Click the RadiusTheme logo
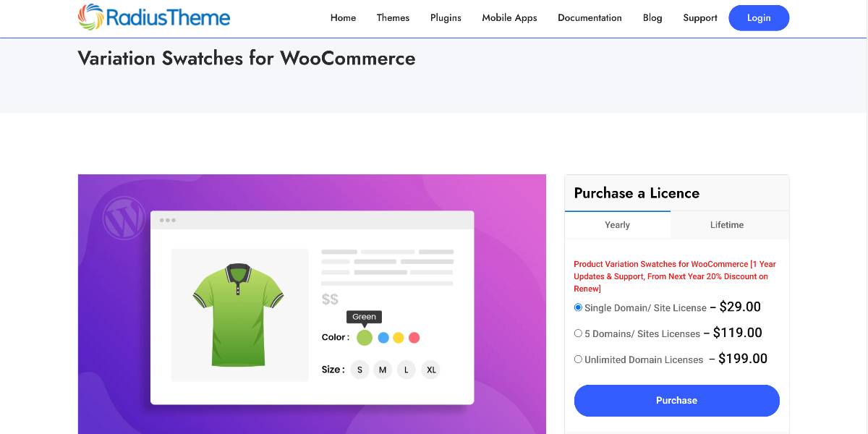This screenshot has width=868, height=434. (154, 17)
